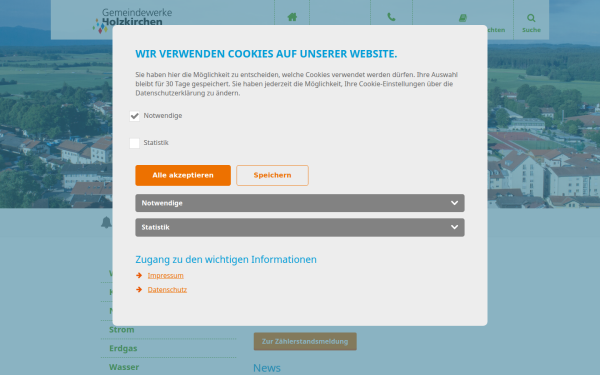Select Strom in the sidebar menu
600x375 pixels.
click(x=122, y=329)
